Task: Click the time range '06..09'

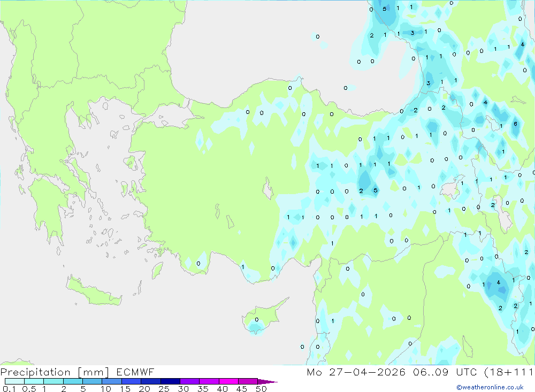Action: click(x=431, y=372)
